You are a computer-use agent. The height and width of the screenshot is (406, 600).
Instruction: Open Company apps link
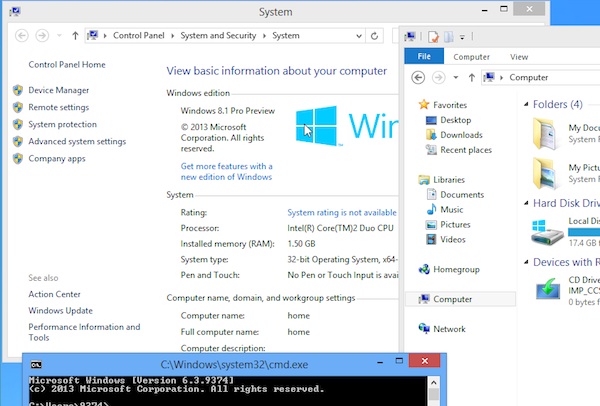tap(57, 158)
